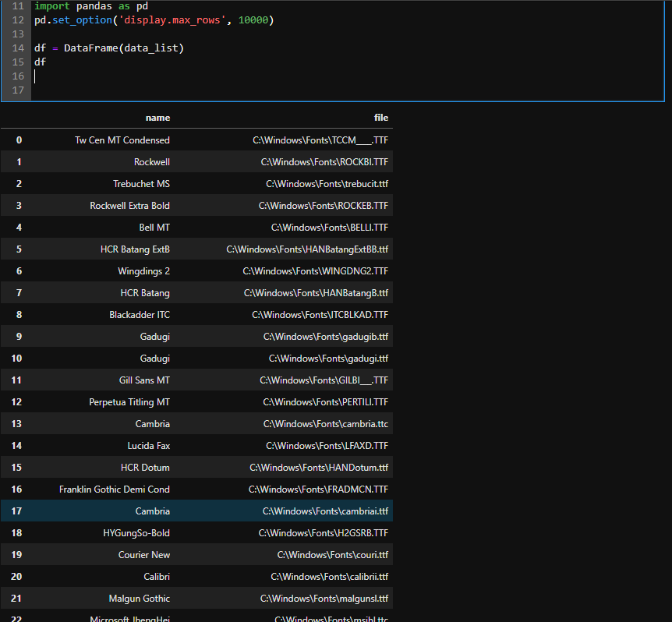
Task: Click code line 'df = DataFrame(data_list)'
Action: [x=109, y=48]
